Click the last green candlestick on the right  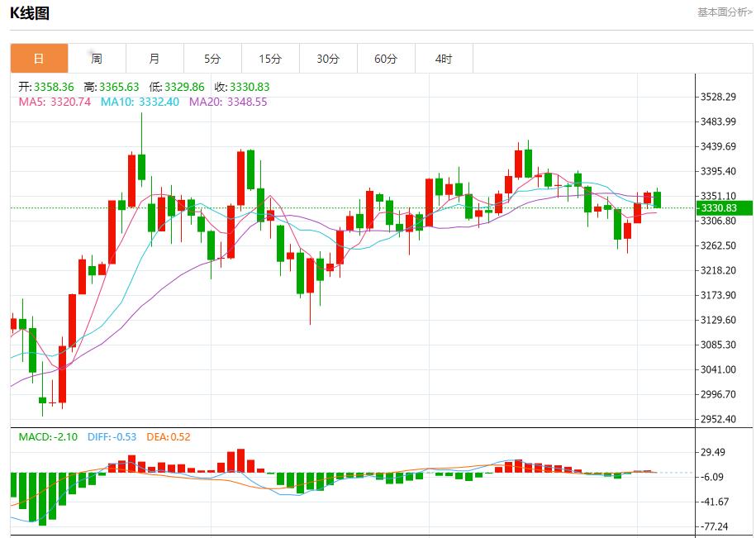[x=658, y=199]
